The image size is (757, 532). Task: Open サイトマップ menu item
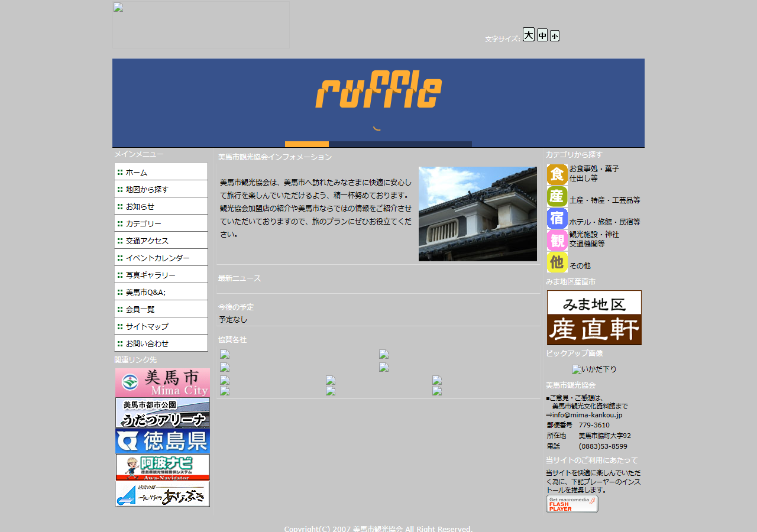pos(161,326)
